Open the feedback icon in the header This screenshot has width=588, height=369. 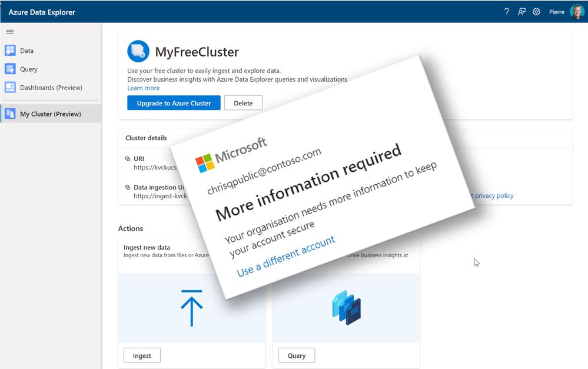(521, 12)
